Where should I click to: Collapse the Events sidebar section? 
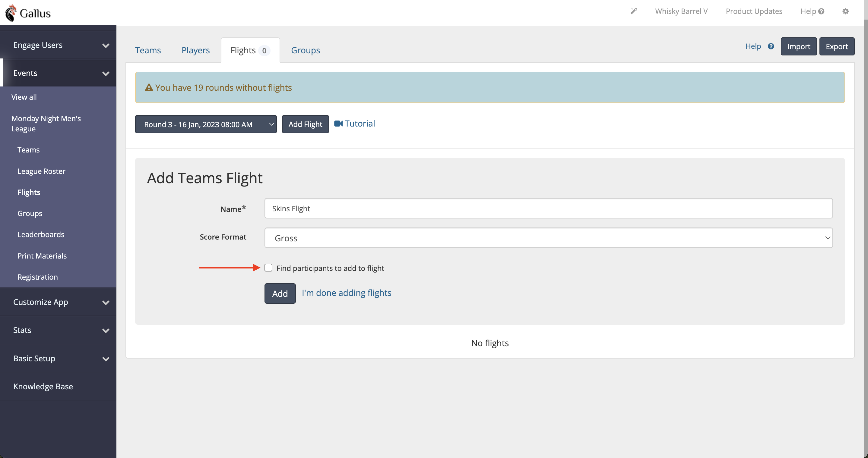click(x=58, y=73)
